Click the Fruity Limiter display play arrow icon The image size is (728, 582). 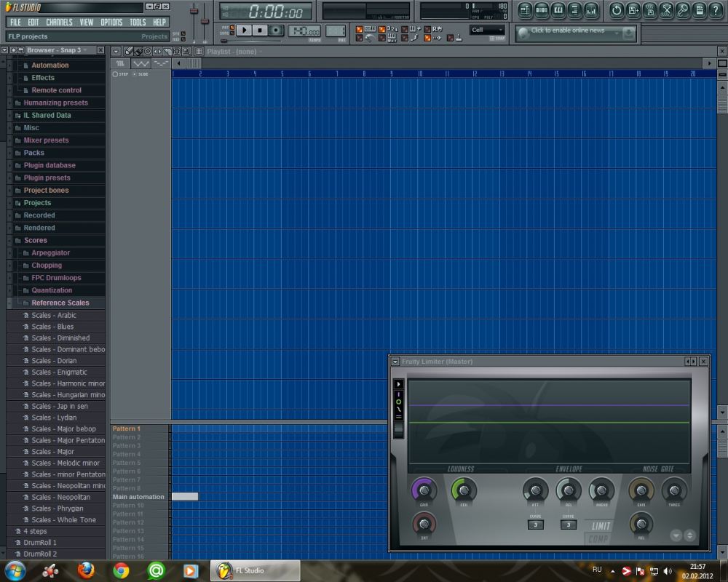coord(398,384)
